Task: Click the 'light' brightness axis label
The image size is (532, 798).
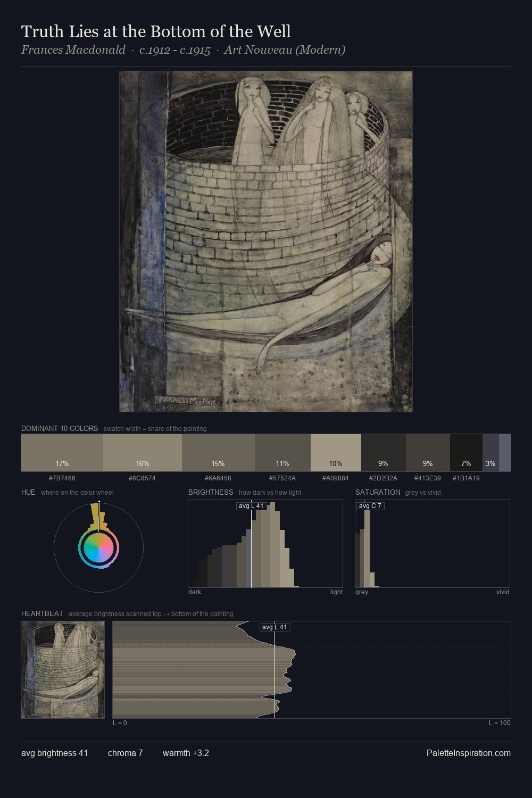Action: [336, 592]
